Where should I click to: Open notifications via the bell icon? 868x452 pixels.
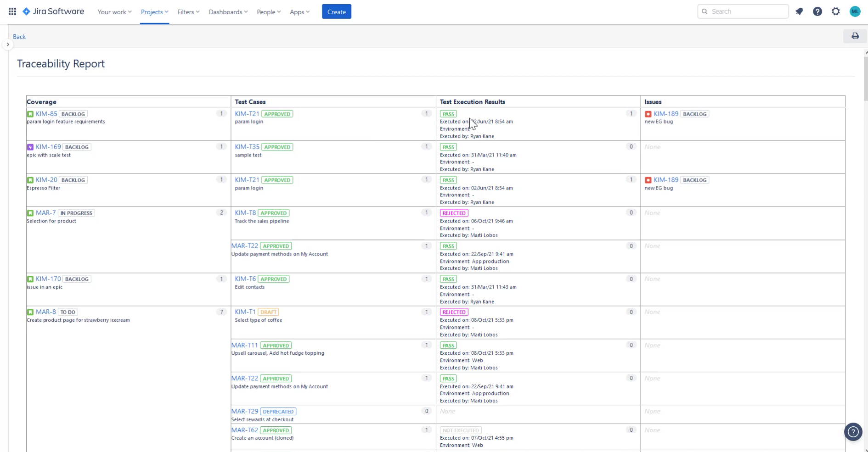tap(799, 11)
